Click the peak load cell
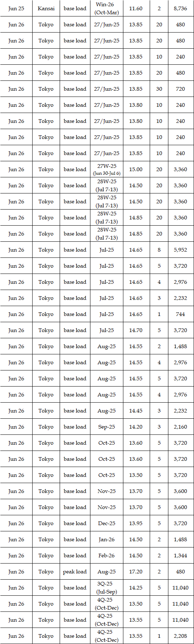Viewport: 194px width, 644px height. (x=75, y=572)
